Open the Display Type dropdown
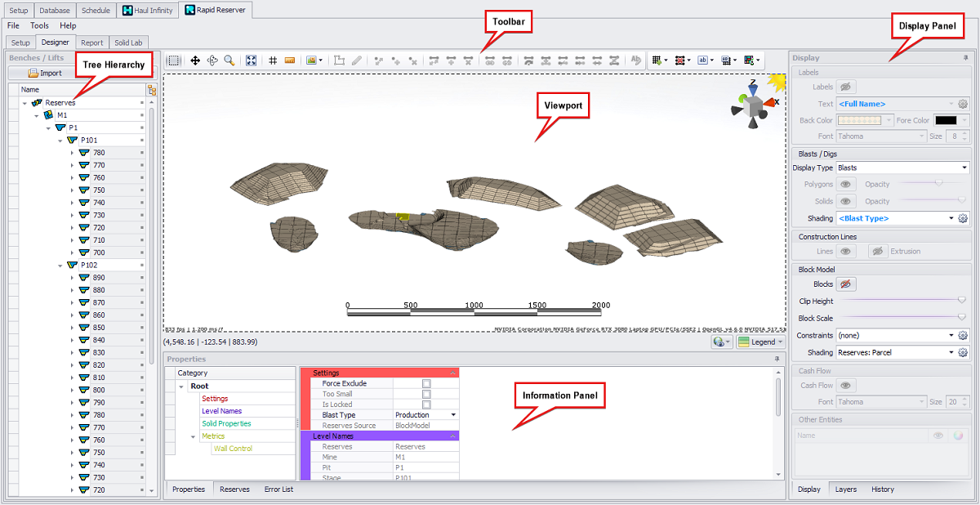980x505 pixels. [902, 168]
